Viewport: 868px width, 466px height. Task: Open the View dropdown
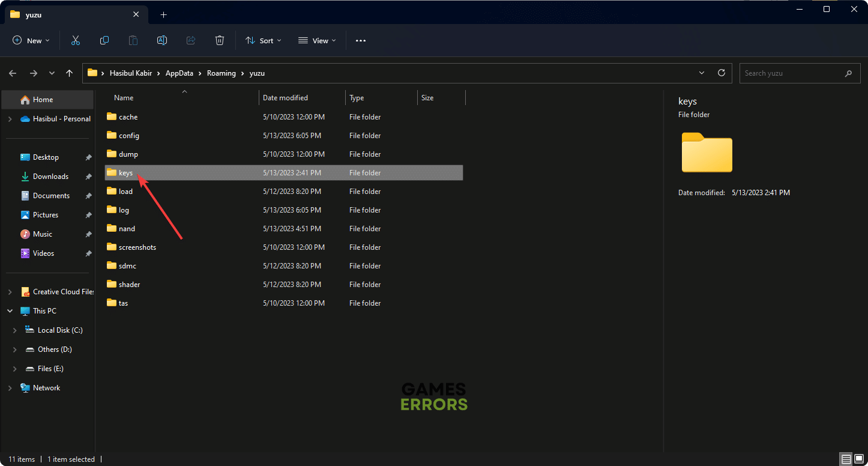pos(317,40)
